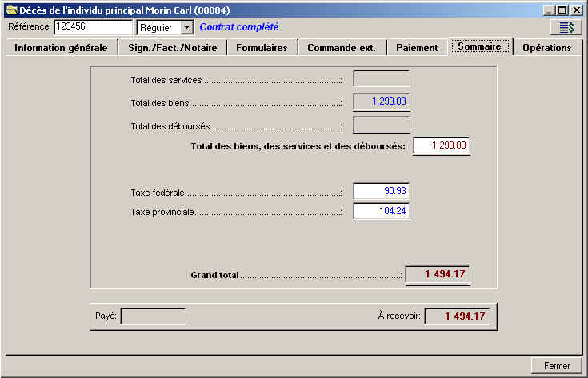This screenshot has height=378, width=588.
Task: Switch to the Opérations tab
Action: pyautogui.click(x=547, y=47)
